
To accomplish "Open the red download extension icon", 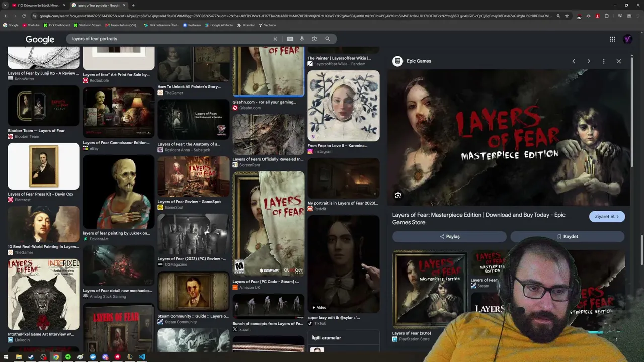I will pyautogui.click(x=597, y=16).
